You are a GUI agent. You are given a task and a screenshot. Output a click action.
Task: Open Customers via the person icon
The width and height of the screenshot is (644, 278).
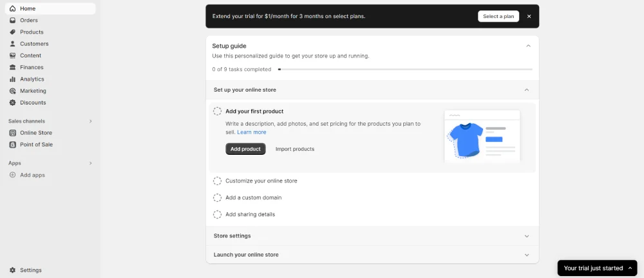click(13, 44)
